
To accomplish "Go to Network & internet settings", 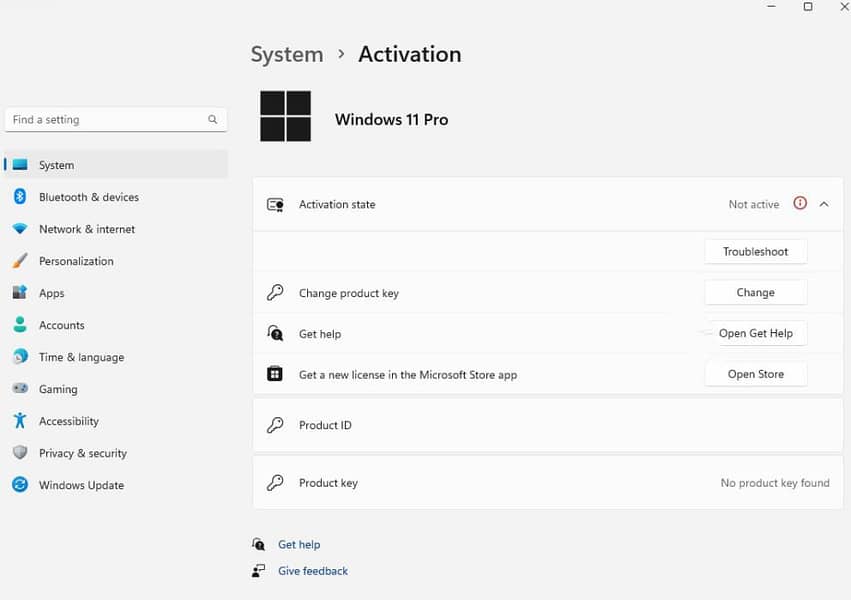I will point(116,229).
